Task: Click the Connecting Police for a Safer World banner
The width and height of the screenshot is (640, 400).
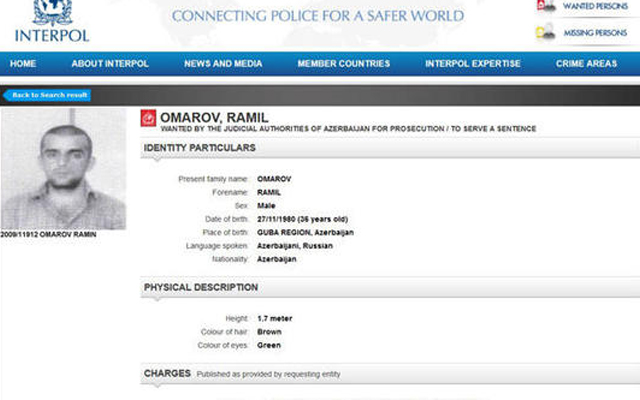Action: [318, 16]
